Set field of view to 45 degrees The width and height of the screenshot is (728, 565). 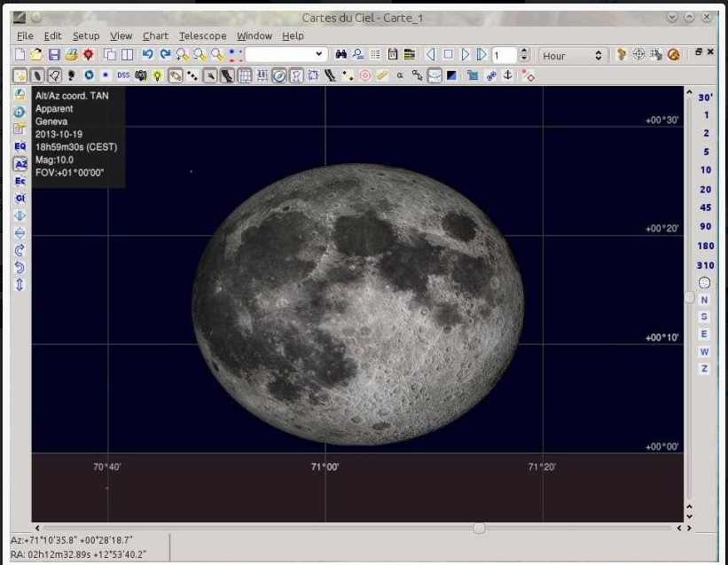tap(705, 208)
